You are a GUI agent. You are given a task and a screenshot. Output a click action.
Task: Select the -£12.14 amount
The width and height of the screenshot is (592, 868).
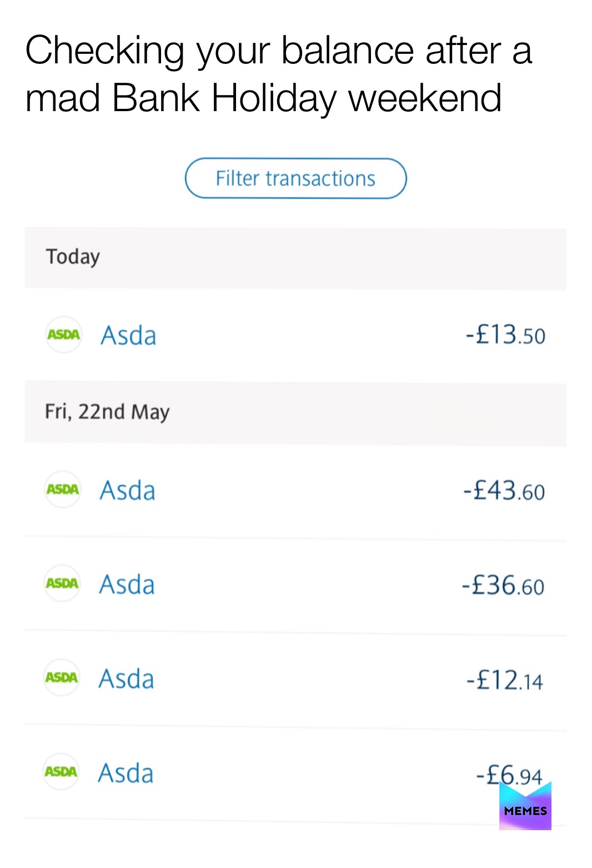pos(504,680)
